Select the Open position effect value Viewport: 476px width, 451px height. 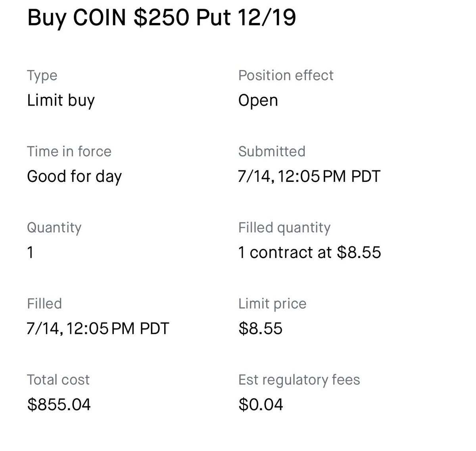coord(258,101)
